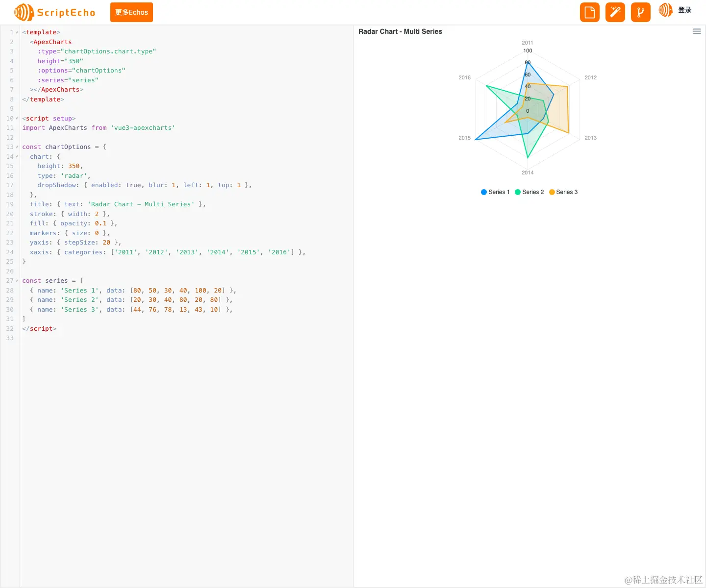Click the closing </script> tag line
The height and width of the screenshot is (588, 706).
coord(39,329)
